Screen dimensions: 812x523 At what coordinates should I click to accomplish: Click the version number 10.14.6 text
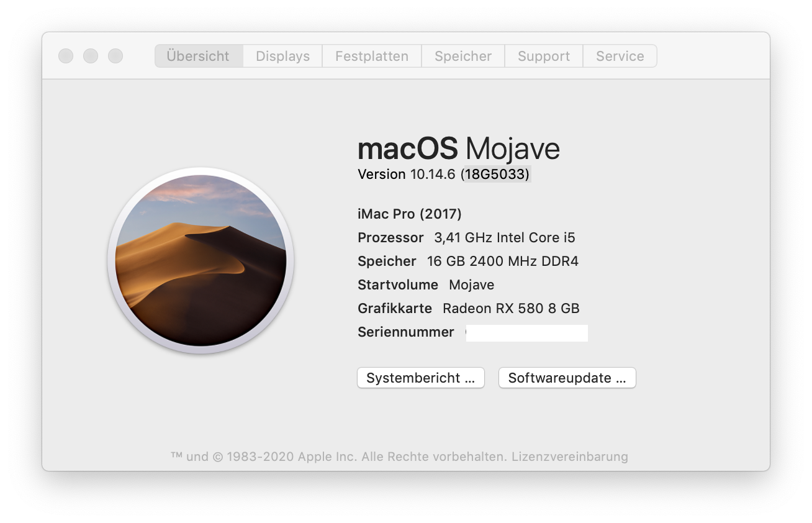(433, 175)
